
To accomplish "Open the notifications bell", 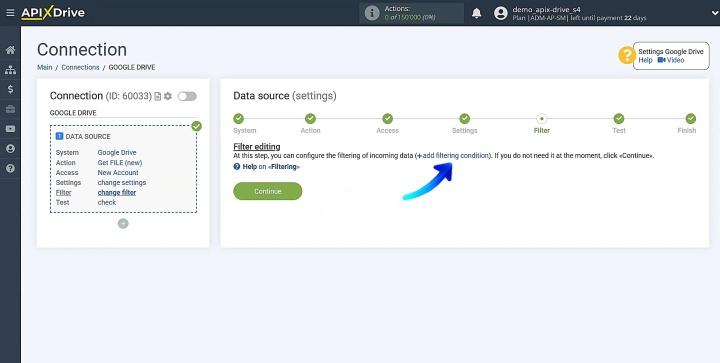I will pyautogui.click(x=477, y=13).
